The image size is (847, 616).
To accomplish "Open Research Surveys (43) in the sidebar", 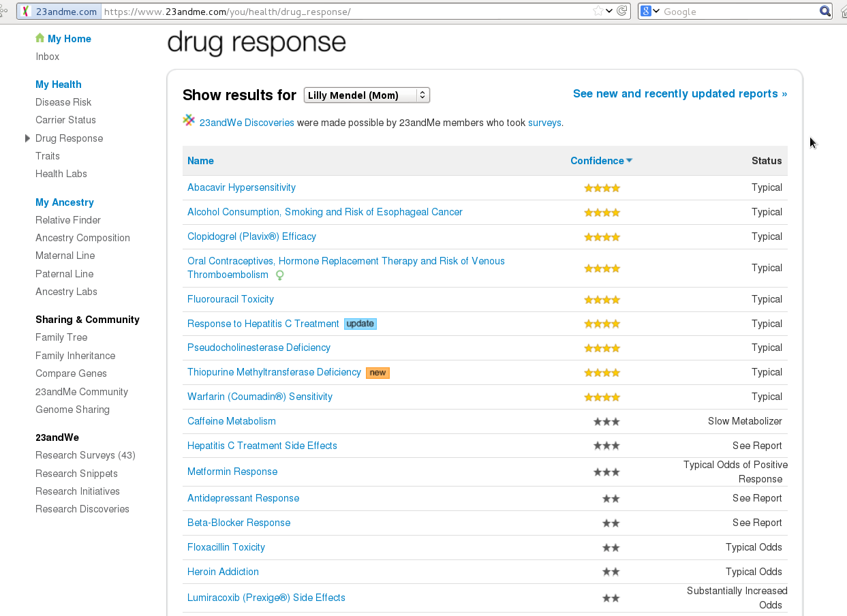I will pyautogui.click(x=85, y=455).
